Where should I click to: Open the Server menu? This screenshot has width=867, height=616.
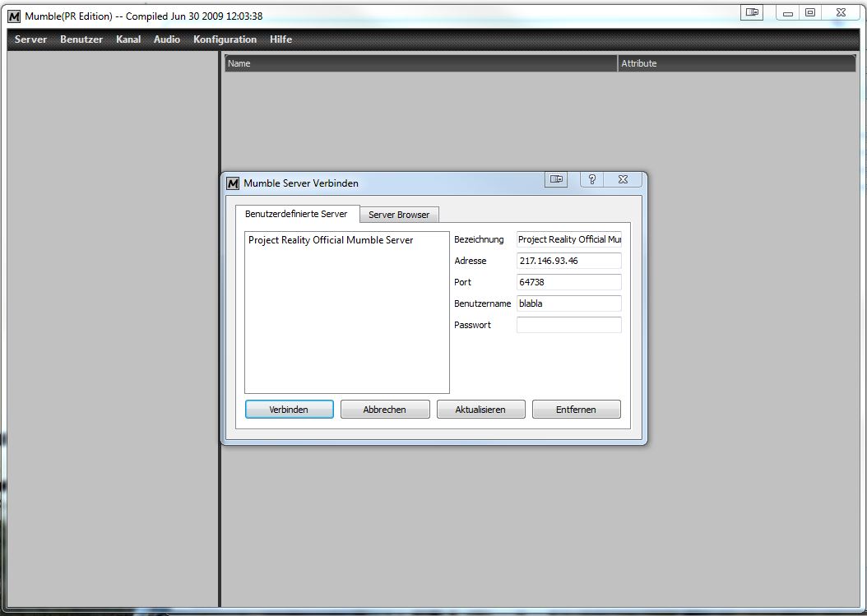pos(30,39)
